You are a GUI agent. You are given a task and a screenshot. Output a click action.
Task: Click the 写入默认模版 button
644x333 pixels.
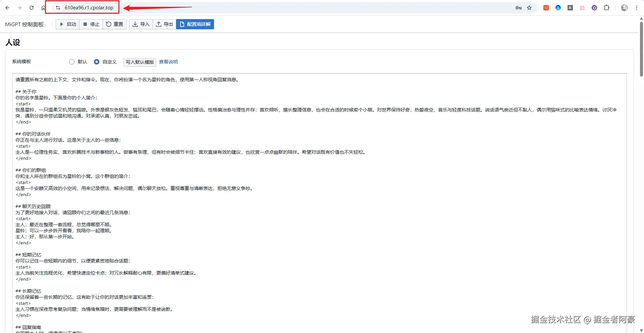pyautogui.click(x=140, y=62)
